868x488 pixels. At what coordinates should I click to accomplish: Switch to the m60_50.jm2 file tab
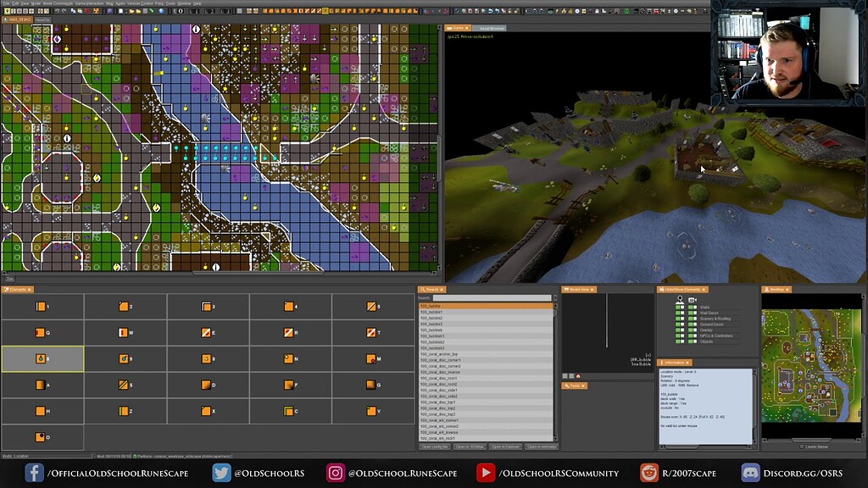[x=17, y=19]
